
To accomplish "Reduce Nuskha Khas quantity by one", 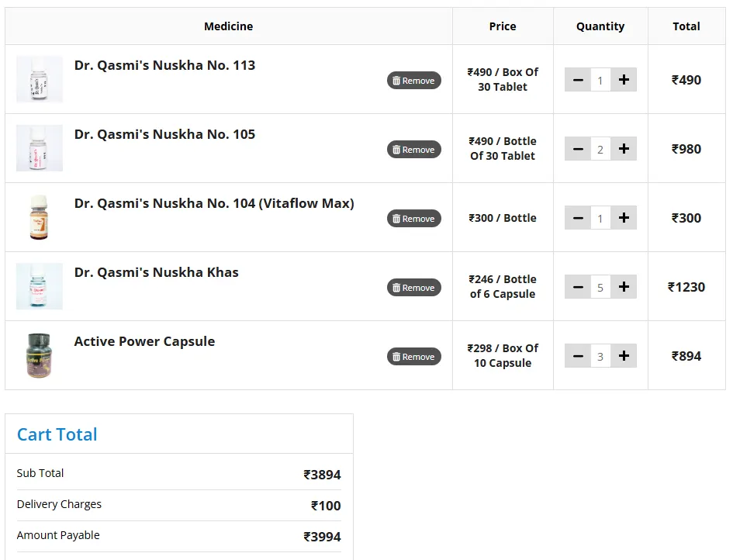I will 578,287.
